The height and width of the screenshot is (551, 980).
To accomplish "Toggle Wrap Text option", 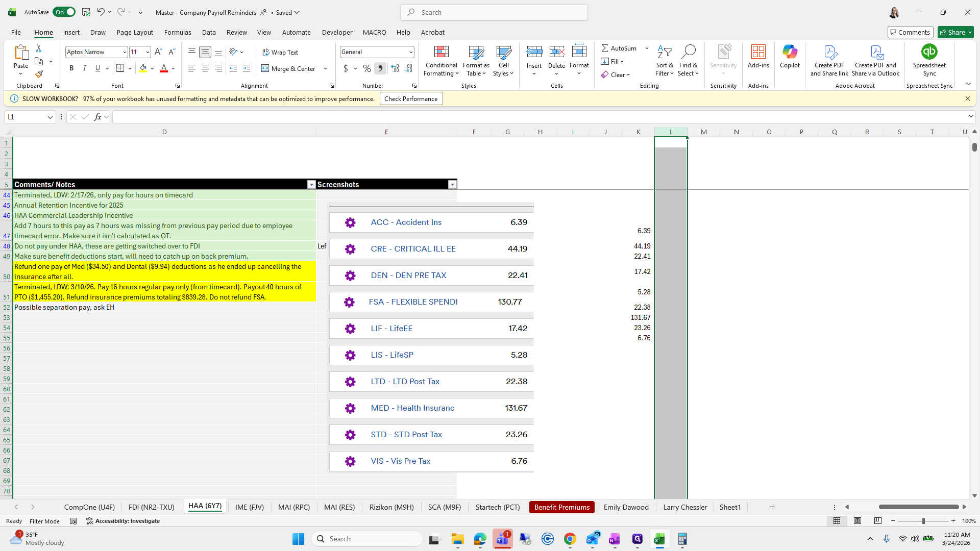I will [x=280, y=52].
